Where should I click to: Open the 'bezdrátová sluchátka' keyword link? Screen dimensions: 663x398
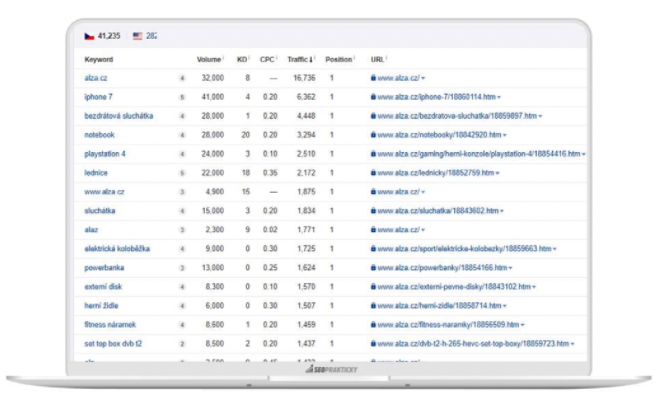(x=118, y=116)
